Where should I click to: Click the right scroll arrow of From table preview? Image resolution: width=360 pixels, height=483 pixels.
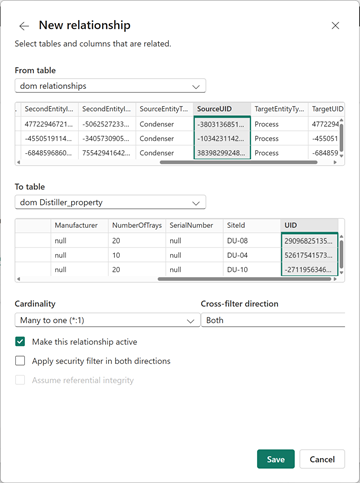[335, 162]
